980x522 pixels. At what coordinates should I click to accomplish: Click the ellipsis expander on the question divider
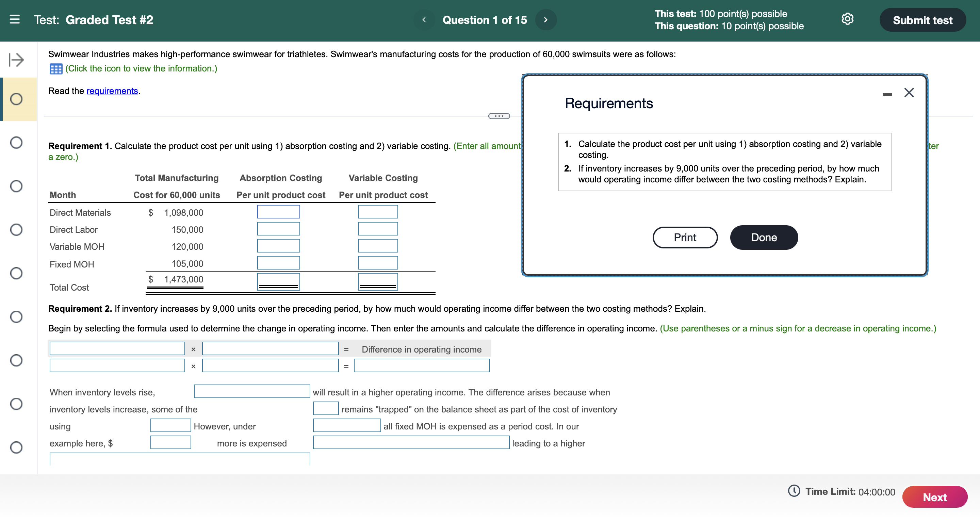pos(499,116)
